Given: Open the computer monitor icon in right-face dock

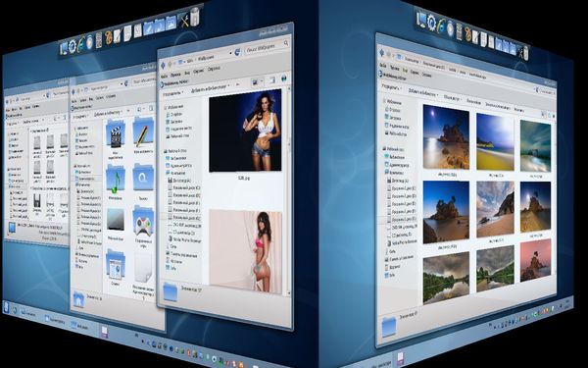Looking at the screenshot, I should (x=421, y=19).
